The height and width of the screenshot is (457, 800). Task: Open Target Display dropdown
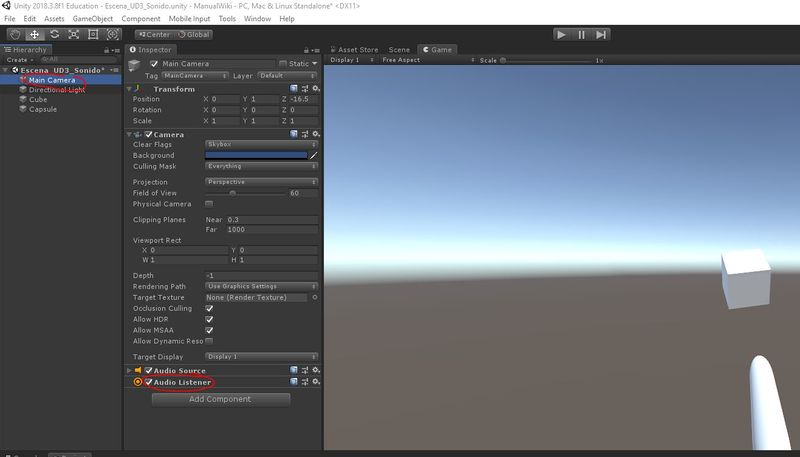point(261,357)
